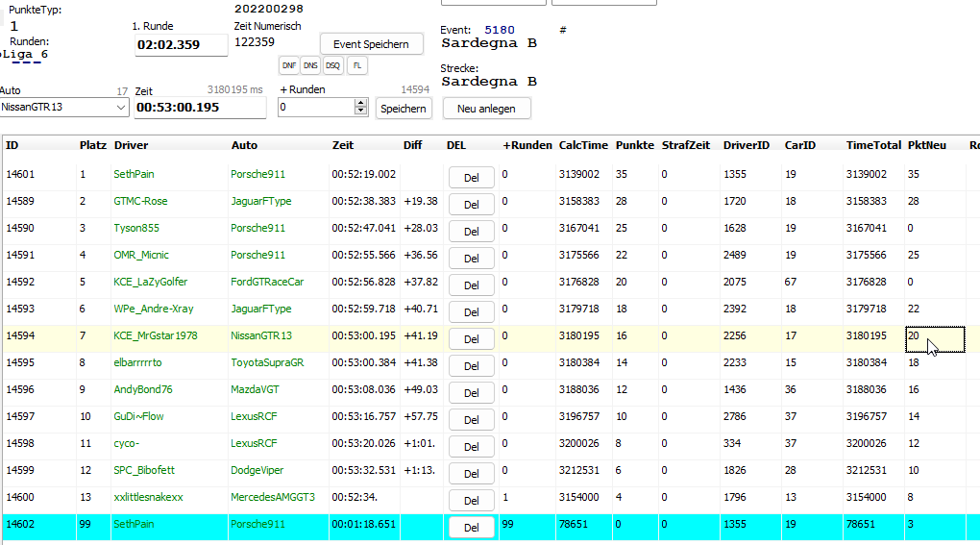The height and width of the screenshot is (545, 980).
Task: Edit the 1. Runde time field
Action: coord(181,45)
